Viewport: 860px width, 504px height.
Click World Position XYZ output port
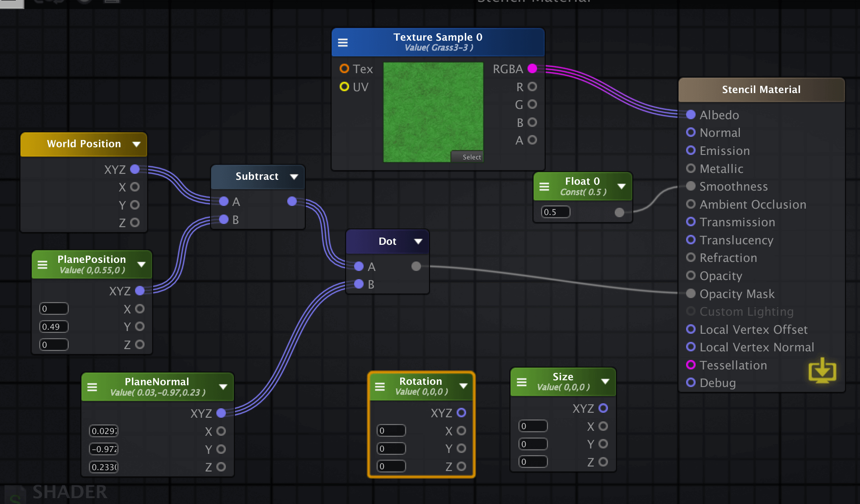[x=135, y=169]
